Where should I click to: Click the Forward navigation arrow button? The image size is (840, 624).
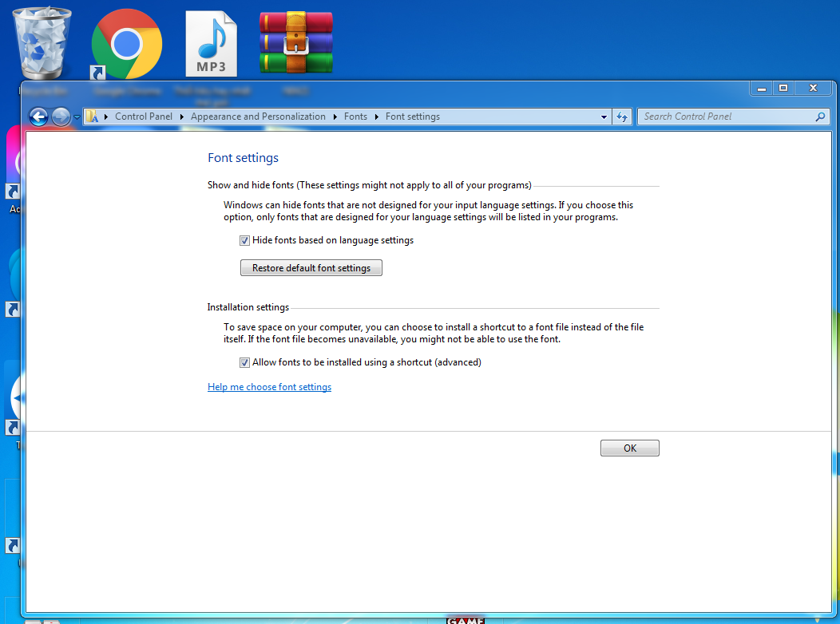[x=61, y=117]
